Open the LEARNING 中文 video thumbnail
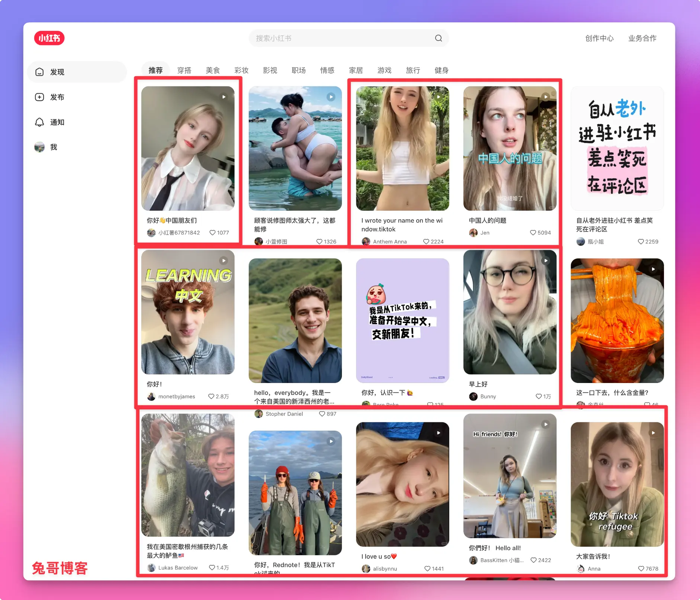This screenshot has height=600, width=700. click(x=188, y=312)
